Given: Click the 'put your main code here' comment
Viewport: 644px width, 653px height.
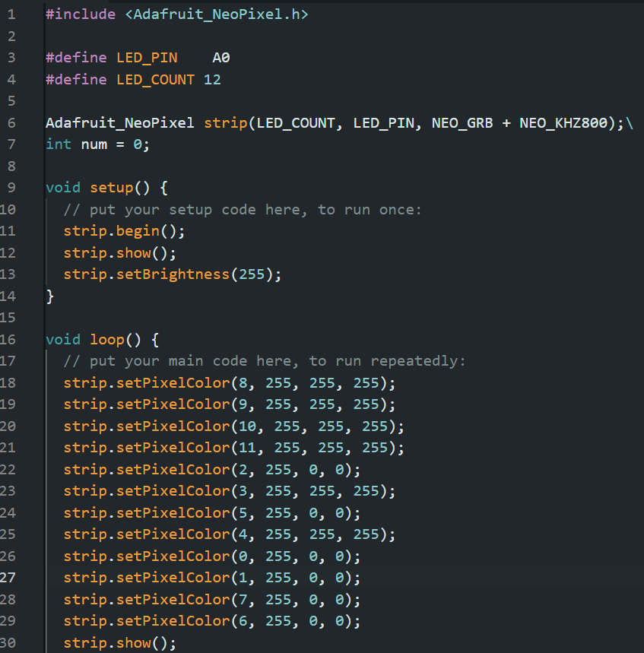Looking at the screenshot, I should [x=264, y=360].
